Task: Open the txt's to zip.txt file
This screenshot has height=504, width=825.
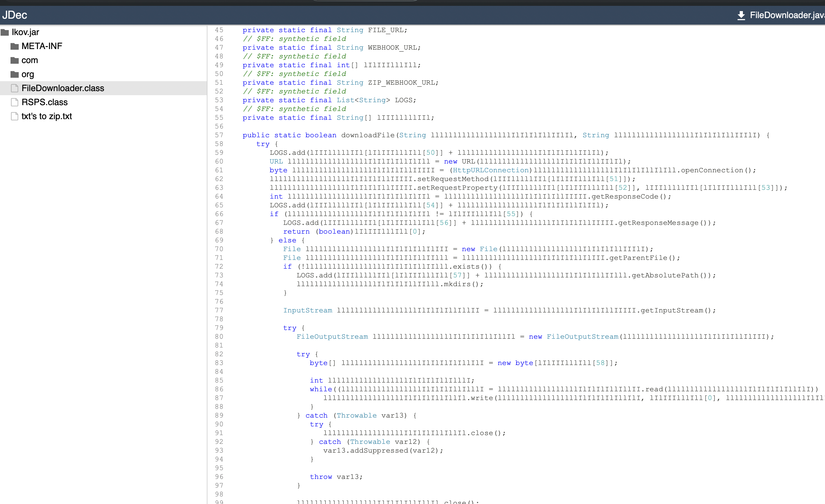Action: point(46,116)
